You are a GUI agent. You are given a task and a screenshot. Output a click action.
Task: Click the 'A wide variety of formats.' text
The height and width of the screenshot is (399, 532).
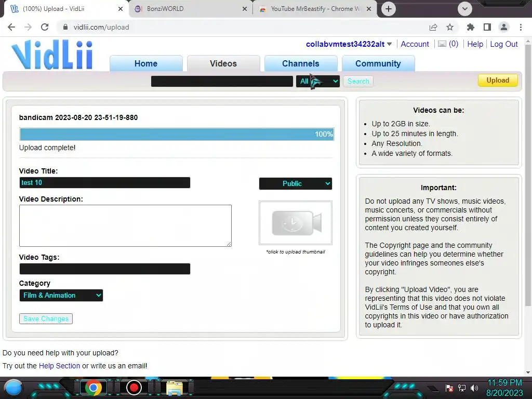coord(412,153)
